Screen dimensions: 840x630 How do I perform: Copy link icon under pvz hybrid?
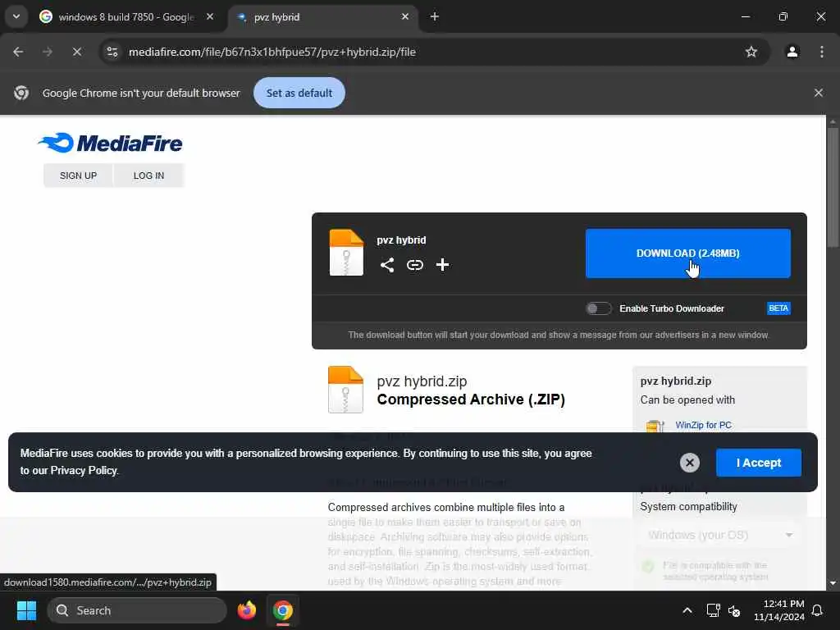[x=414, y=265]
